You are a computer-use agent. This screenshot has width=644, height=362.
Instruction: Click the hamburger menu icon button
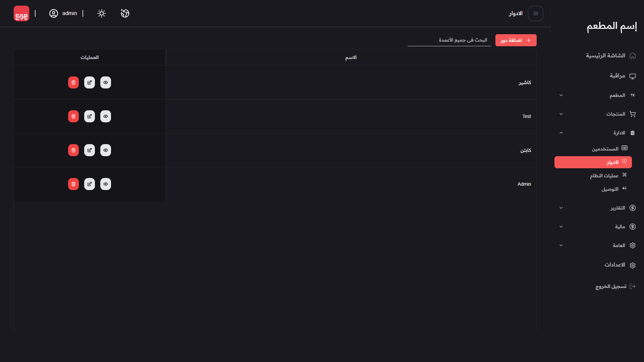tap(535, 13)
